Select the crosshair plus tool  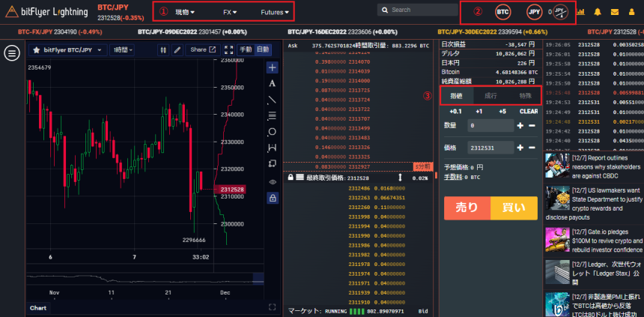coord(272,67)
